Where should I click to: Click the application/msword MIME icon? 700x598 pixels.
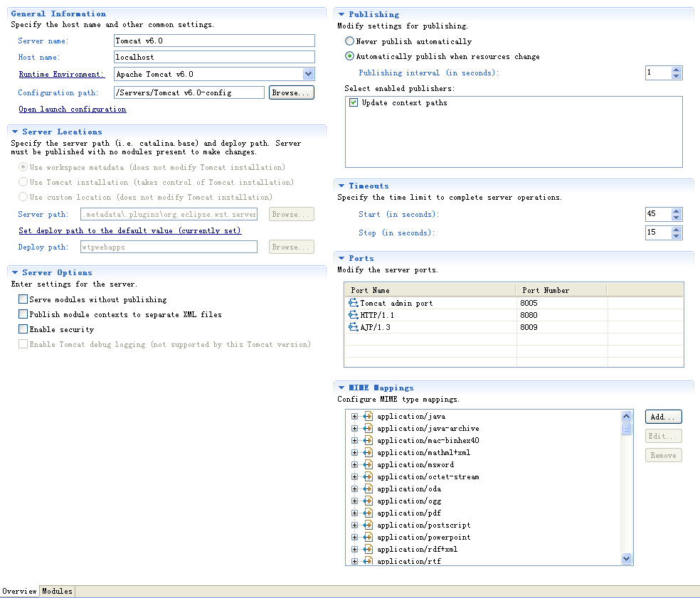368,464
